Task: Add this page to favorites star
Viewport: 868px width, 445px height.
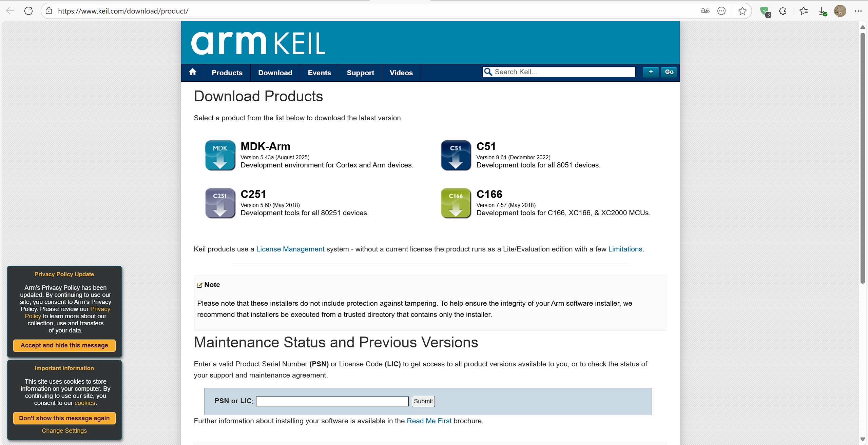Action: click(x=742, y=11)
